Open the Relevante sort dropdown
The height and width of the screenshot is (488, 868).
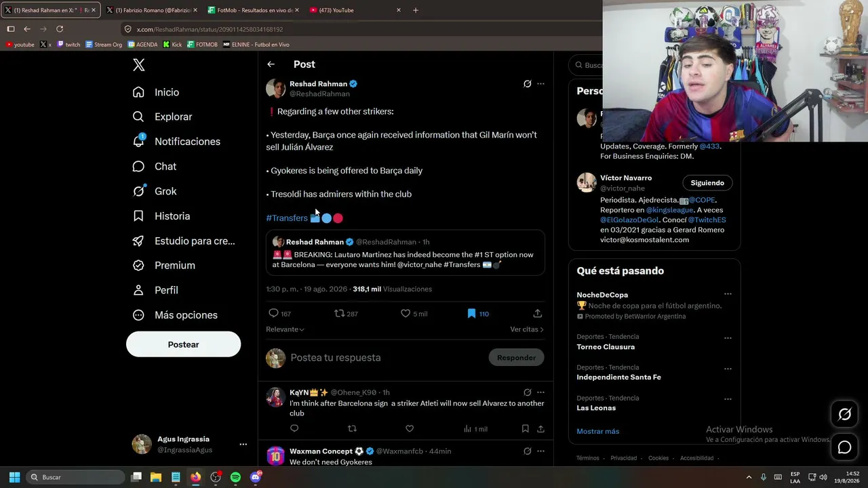click(285, 329)
